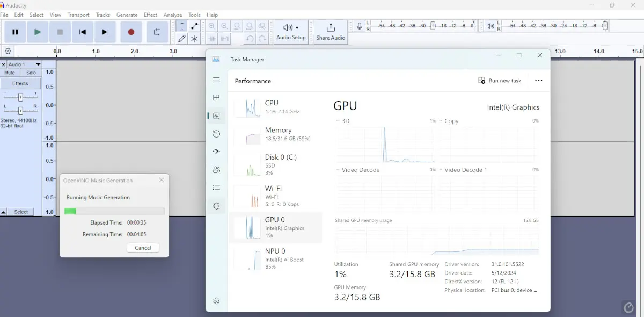The height and width of the screenshot is (317, 644).
Task: Select the Multi-tool asterisk icon
Action: click(194, 39)
